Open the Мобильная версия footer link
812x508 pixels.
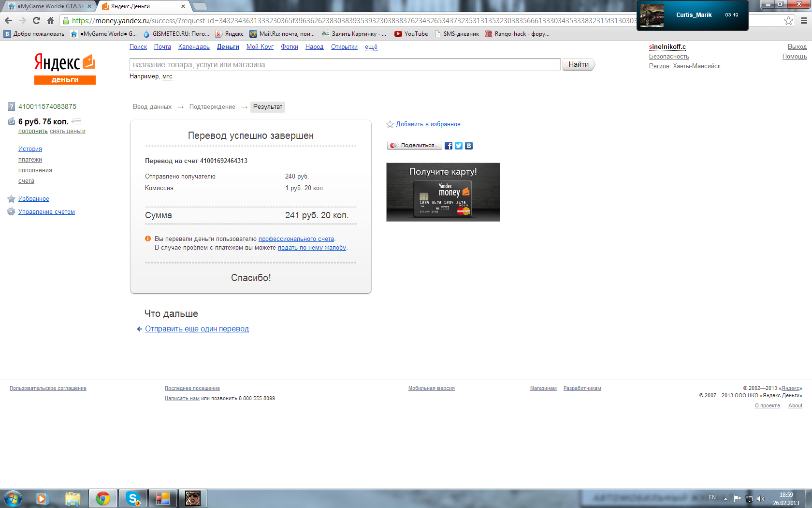point(431,388)
